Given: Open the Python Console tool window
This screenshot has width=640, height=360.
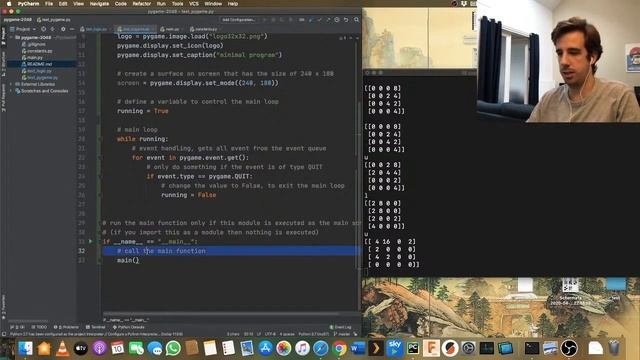Looking at the screenshot, I should pyautogui.click(x=129, y=327).
